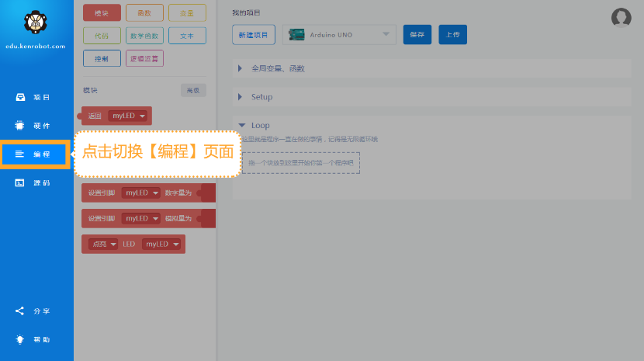
Task: Open the 源码 source code page
Action: (x=36, y=183)
